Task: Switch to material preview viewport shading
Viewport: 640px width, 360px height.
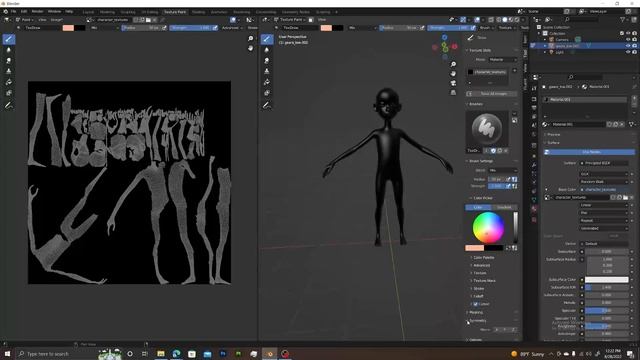Action: (x=511, y=20)
